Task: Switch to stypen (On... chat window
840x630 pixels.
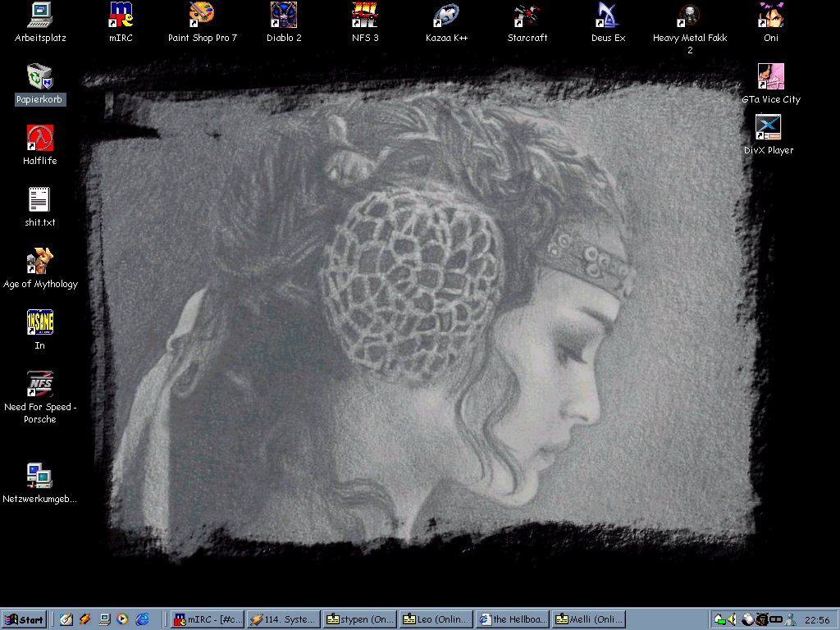Action: point(361,620)
